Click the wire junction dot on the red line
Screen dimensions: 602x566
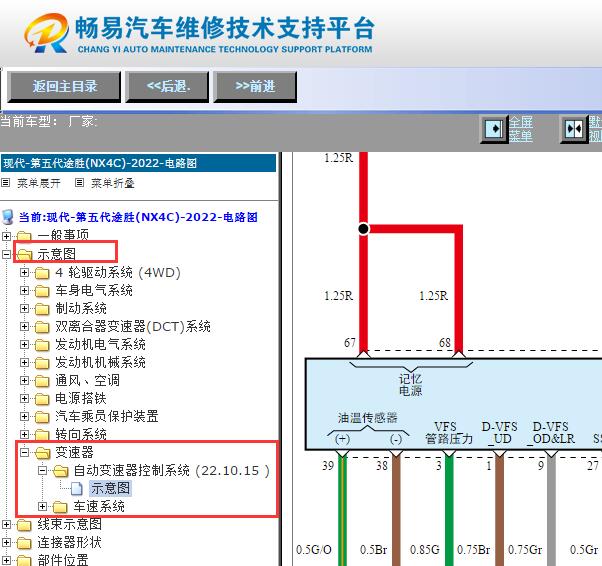[x=363, y=229]
